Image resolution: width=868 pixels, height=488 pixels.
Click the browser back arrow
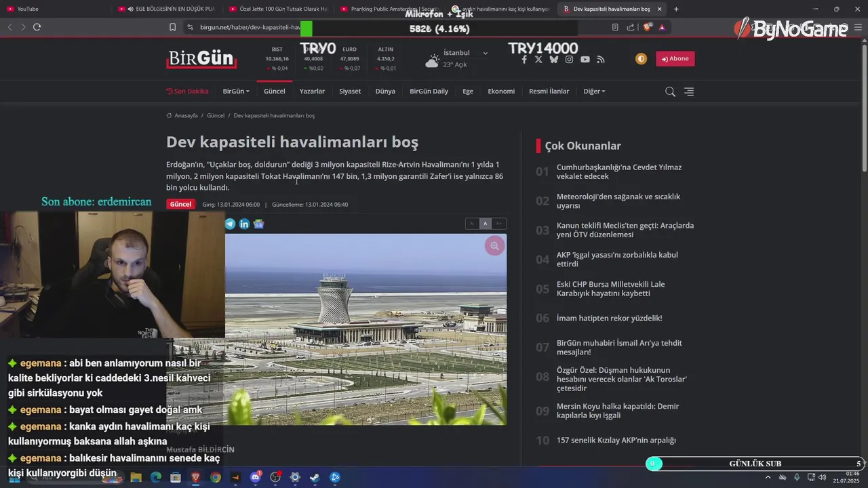[9, 27]
